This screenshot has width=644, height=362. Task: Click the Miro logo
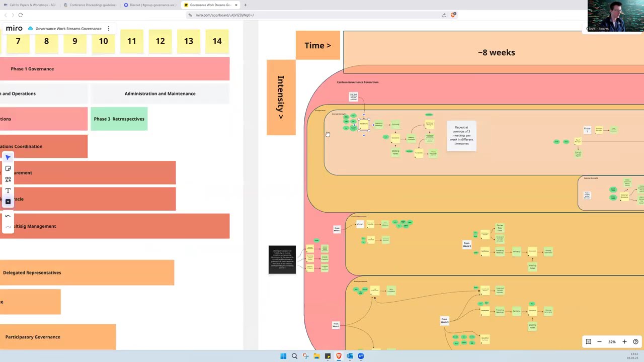(x=14, y=28)
